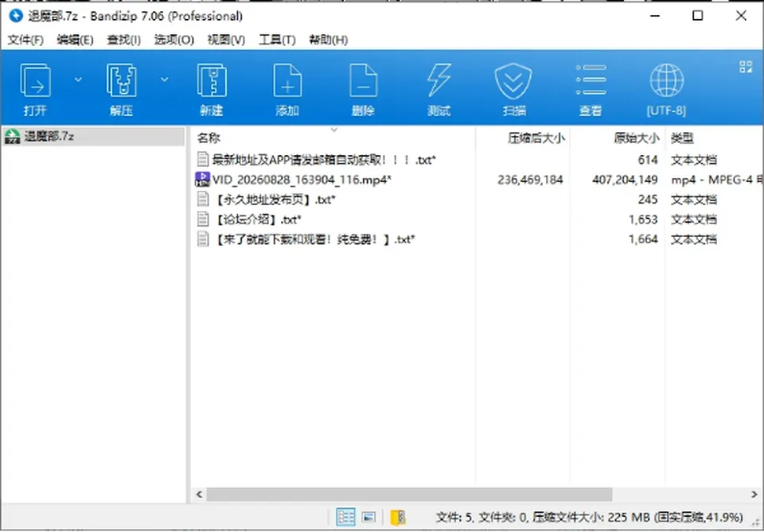Open the 编辑(E) menu
Screen dimensions: 764x532
click(x=75, y=40)
